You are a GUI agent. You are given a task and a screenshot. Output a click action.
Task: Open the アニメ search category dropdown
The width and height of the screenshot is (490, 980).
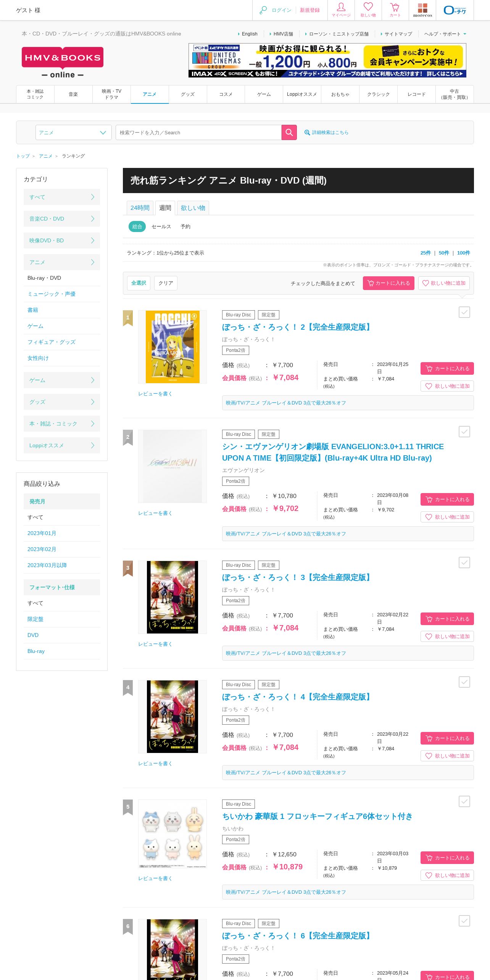(74, 132)
